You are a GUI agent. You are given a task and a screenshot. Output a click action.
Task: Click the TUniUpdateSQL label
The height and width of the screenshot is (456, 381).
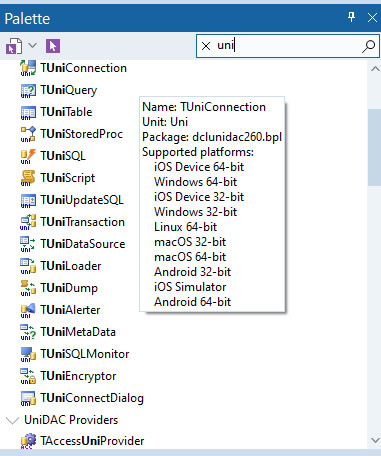click(x=82, y=200)
